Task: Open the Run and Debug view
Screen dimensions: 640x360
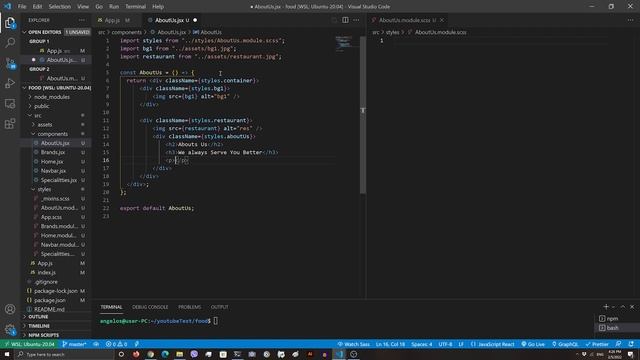Action: (10, 83)
